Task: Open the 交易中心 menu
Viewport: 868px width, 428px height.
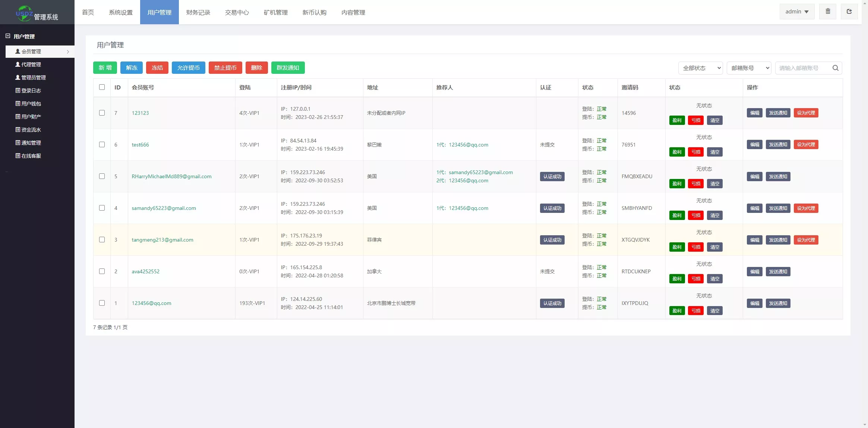Action: coord(237,12)
